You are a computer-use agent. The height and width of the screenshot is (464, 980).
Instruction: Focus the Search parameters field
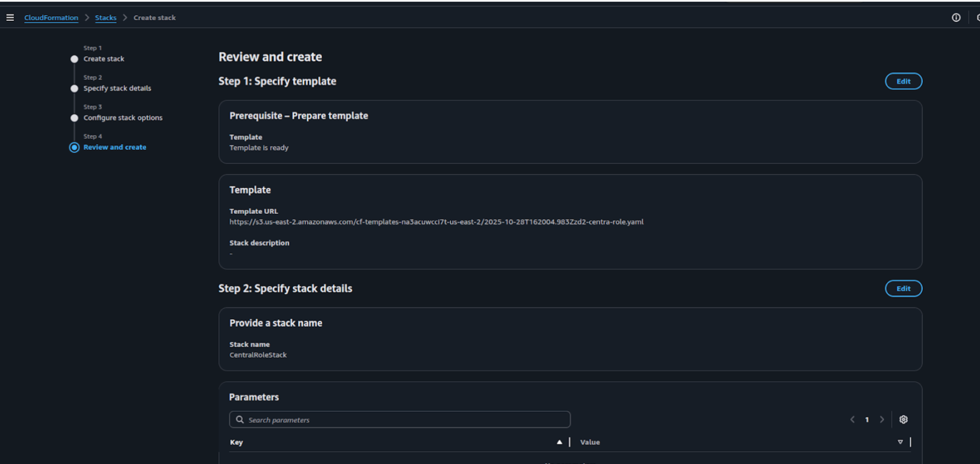point(399,420)
